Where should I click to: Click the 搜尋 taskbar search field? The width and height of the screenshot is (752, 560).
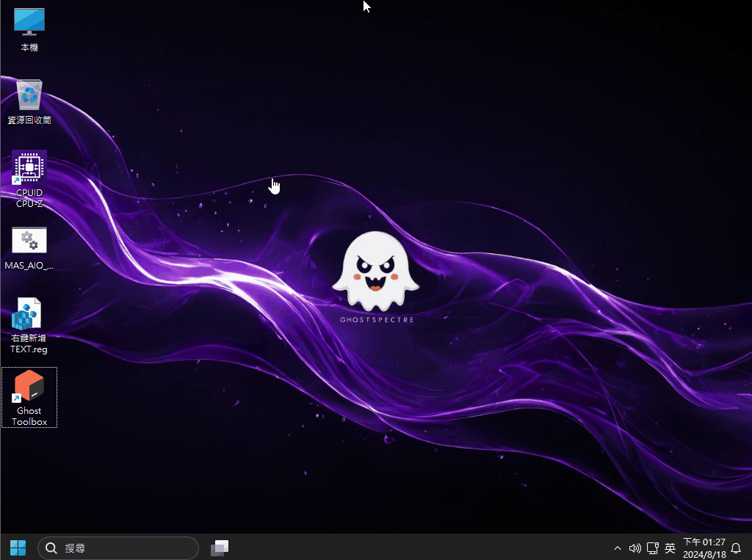[x=125, y=548]
